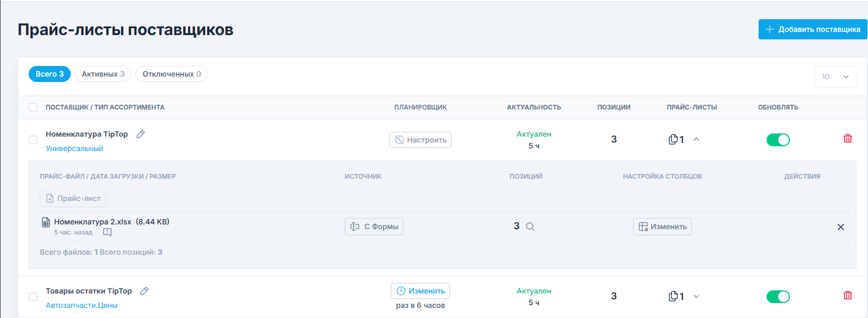Expand price-lists for Товары остатки TipTop
The image size is (868, 318).
(x=696, y=297)
